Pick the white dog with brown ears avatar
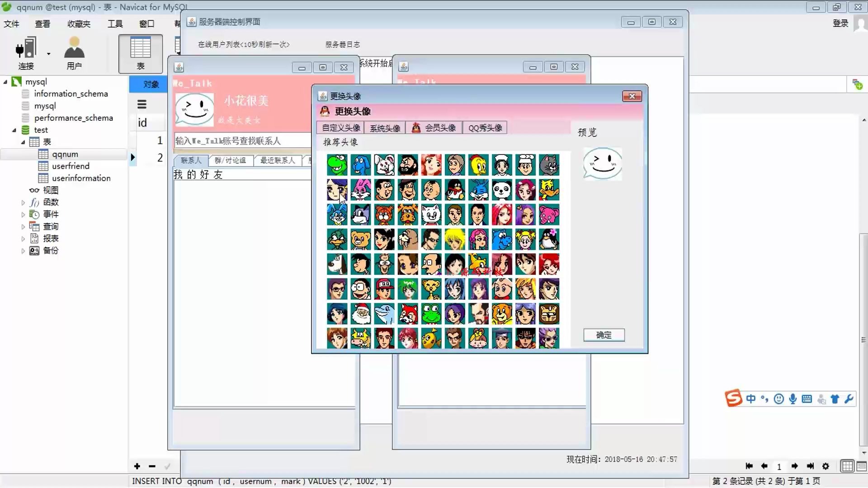Image resolution: width=868 pixels, height=488 pixels. (337, 264)
